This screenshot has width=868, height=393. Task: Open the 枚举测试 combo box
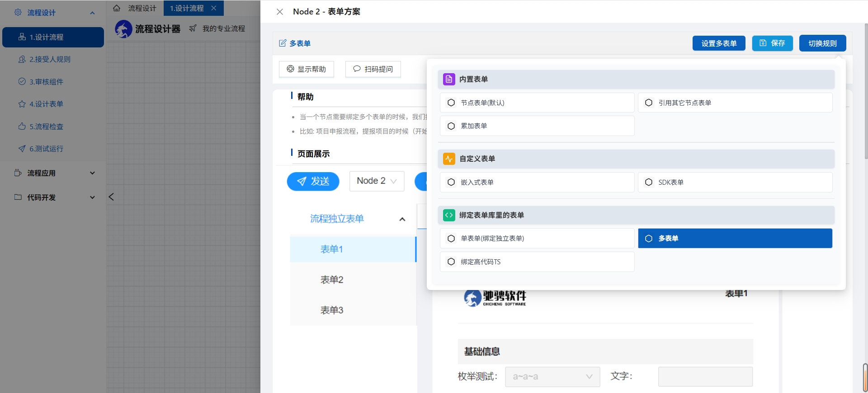(x=552, y=376)
